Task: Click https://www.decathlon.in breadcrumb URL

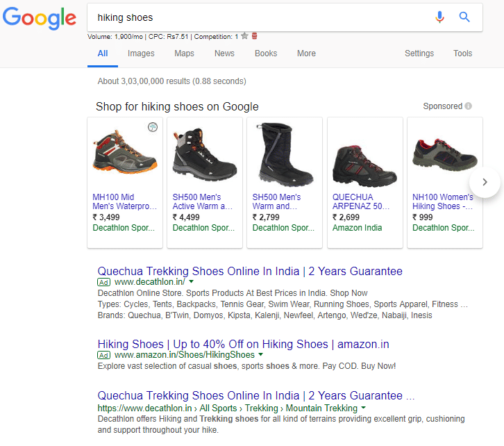Action: point(144,408)
